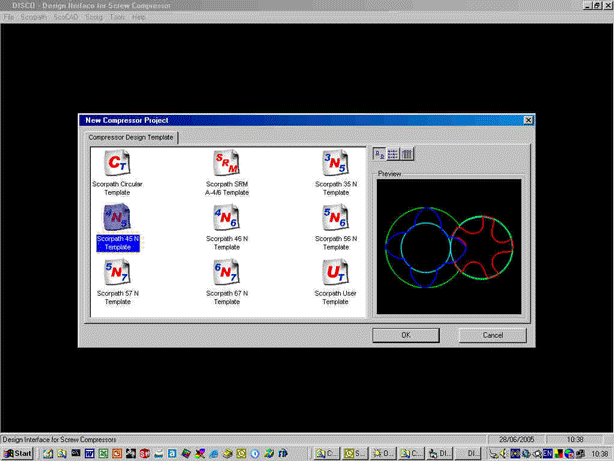Open the Scorg menu

94,17
